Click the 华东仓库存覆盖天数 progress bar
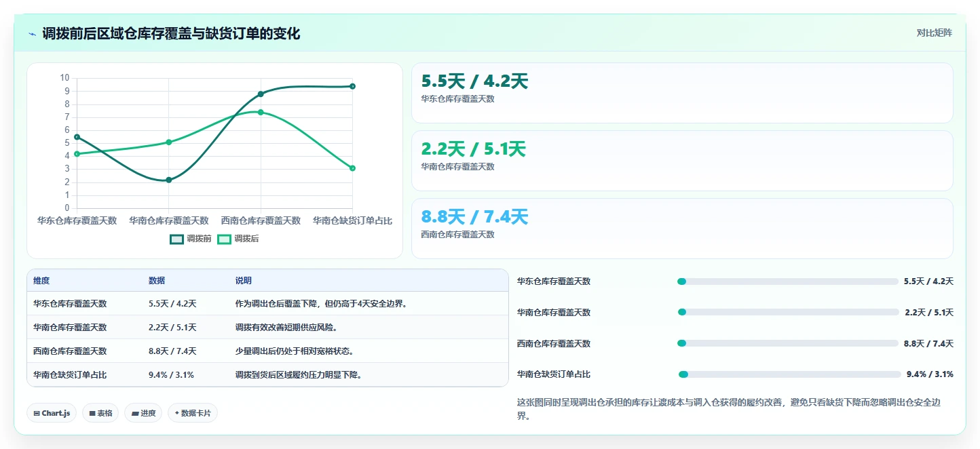Image resolution: width=980 pixels, height=449 pixels. point(788,281)
